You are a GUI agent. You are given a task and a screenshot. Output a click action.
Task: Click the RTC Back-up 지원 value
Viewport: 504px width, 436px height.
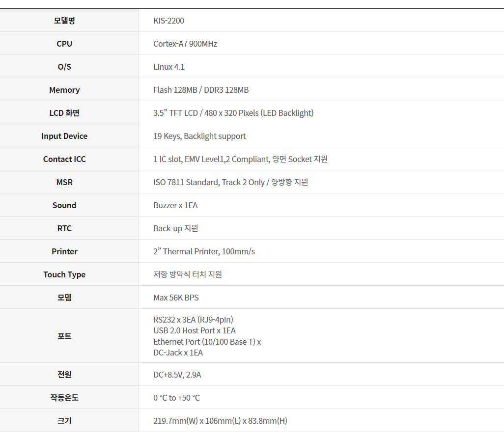(176, 228)
